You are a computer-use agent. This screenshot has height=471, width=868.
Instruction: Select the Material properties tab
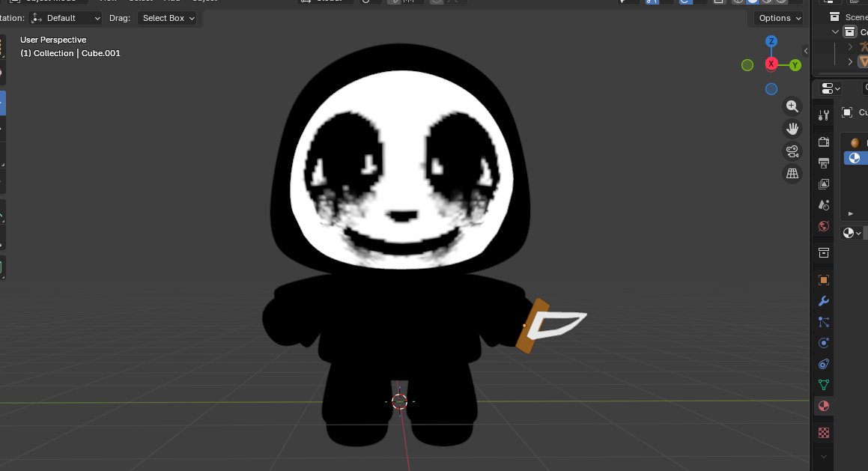click(824, 406)
